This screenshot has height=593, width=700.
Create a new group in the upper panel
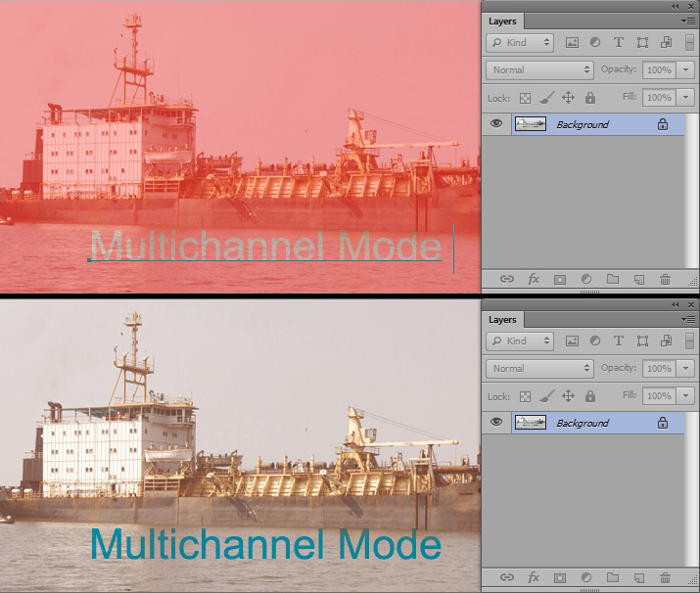pyautogui.click(x=613, y=279)
